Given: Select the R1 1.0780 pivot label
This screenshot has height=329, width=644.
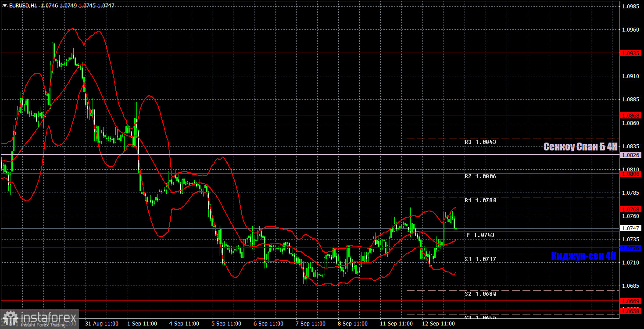Looking at the screenshot, I should pos(480,200).
